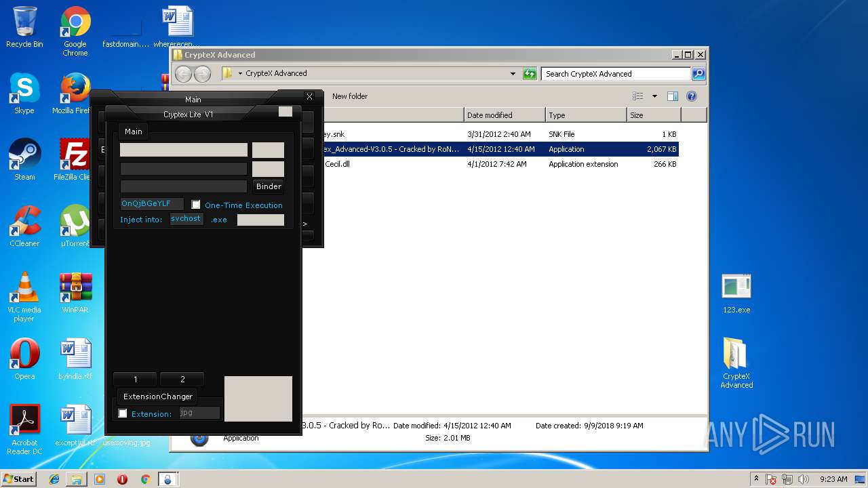Launch Google Chrome from the desktop
Screen dimensions: 868x488
[75, 31]
